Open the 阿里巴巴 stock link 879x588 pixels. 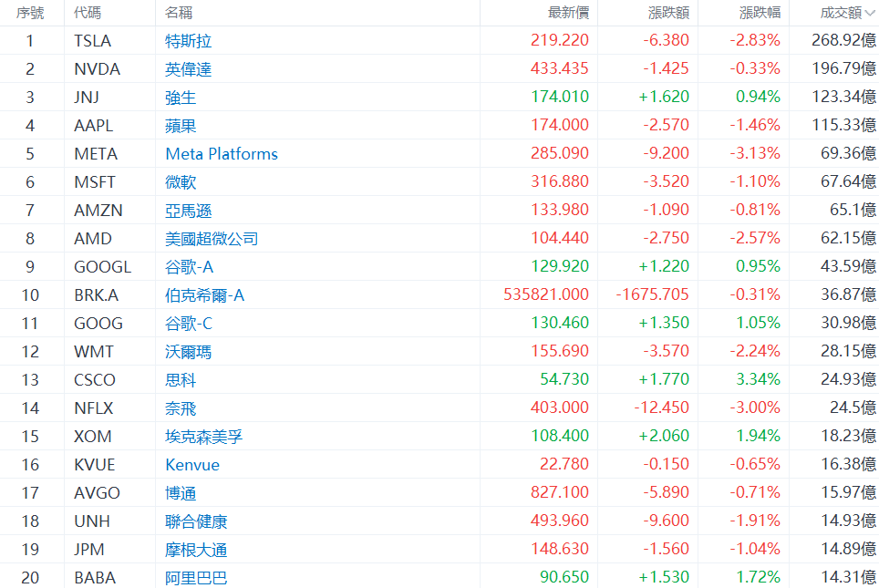pyautogui.click(x=196, y=578)
